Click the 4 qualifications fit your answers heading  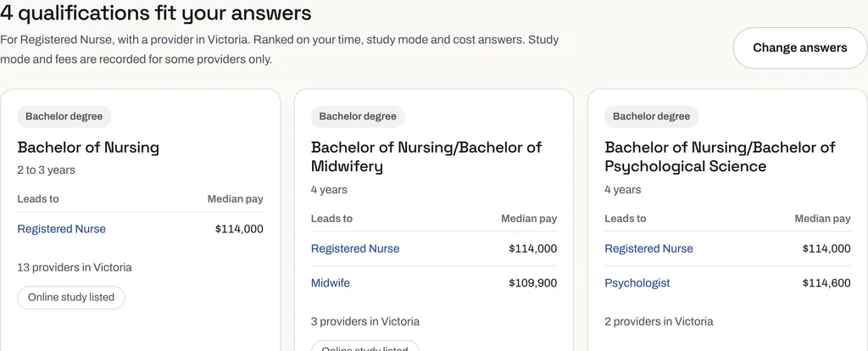156,13
